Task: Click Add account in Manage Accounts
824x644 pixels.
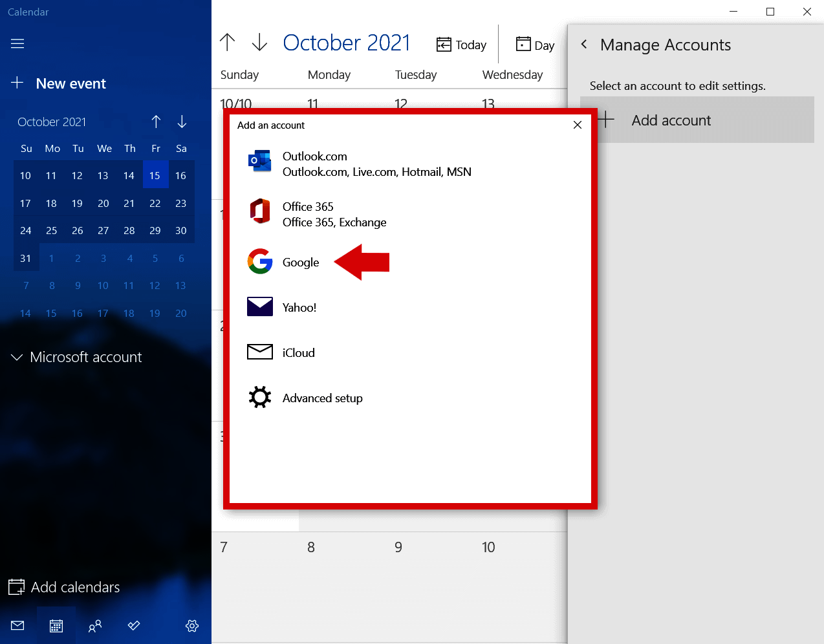Action: click(x=671, y=120)
